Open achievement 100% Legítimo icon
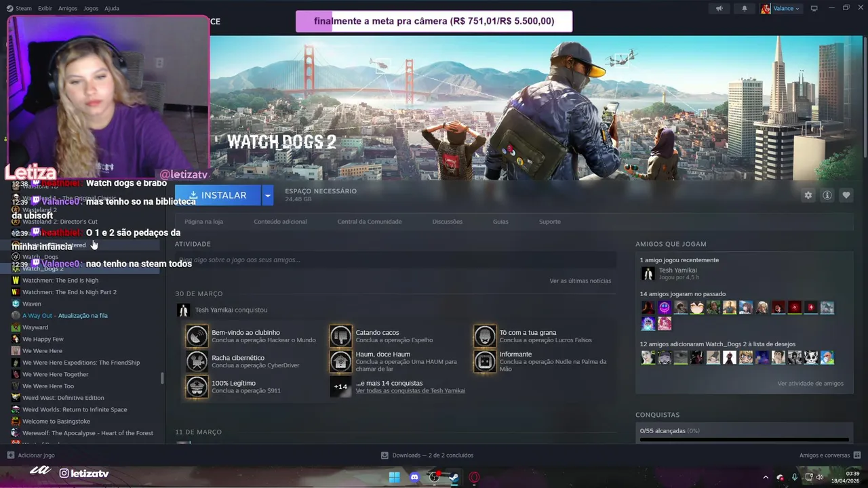The height and width of the screenshot is (488, 868). [197, 386]
